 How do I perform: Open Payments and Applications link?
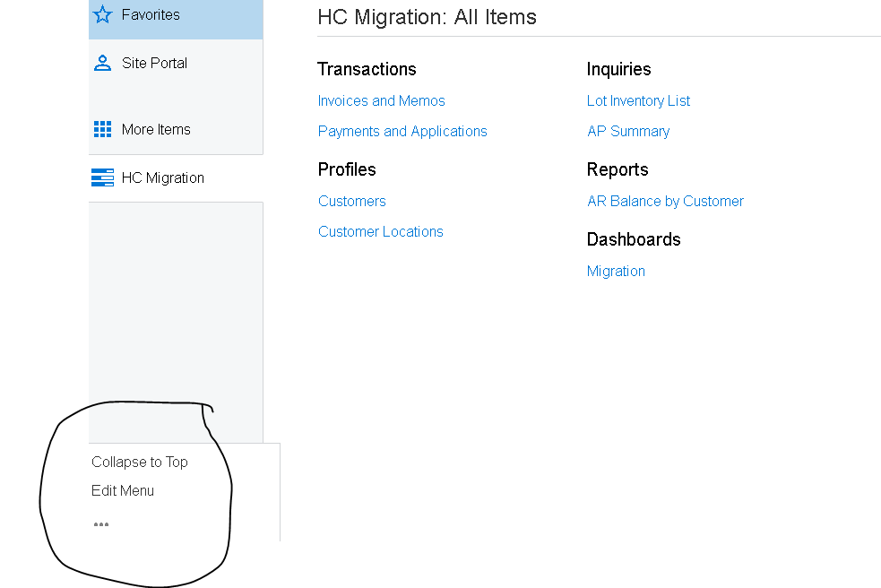[x=402, y=131]
